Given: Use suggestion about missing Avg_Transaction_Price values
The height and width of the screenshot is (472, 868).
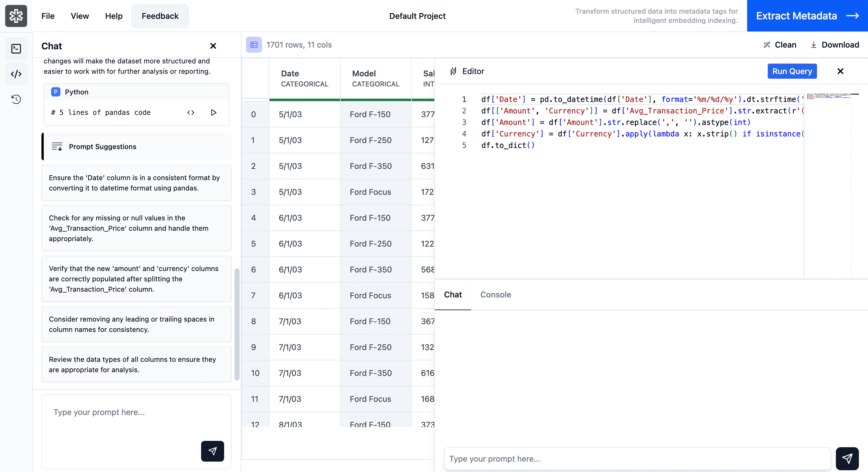Looking at the screenshot, I should click(x=136, y=228).
